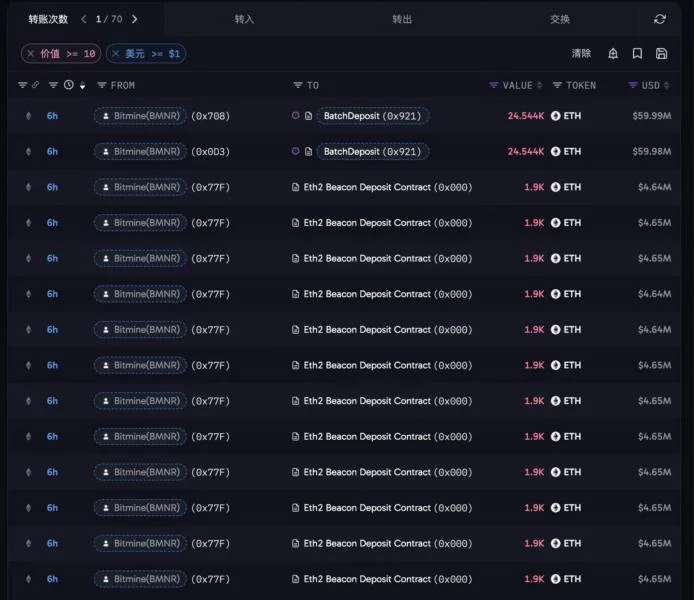Screen dimensions: 694x600
Task: Remove the 价值 >= 10 filter
Action: click(31, 54)
